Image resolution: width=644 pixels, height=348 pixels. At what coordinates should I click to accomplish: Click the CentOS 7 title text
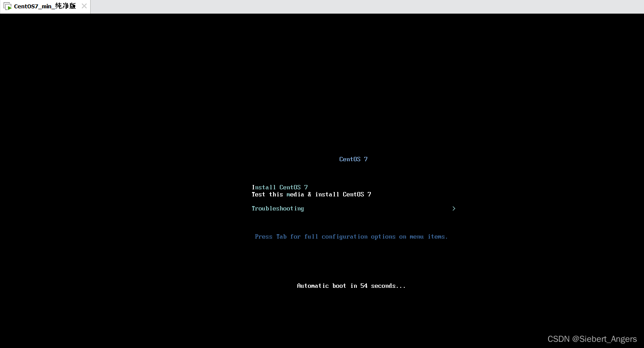click(353, 159)
